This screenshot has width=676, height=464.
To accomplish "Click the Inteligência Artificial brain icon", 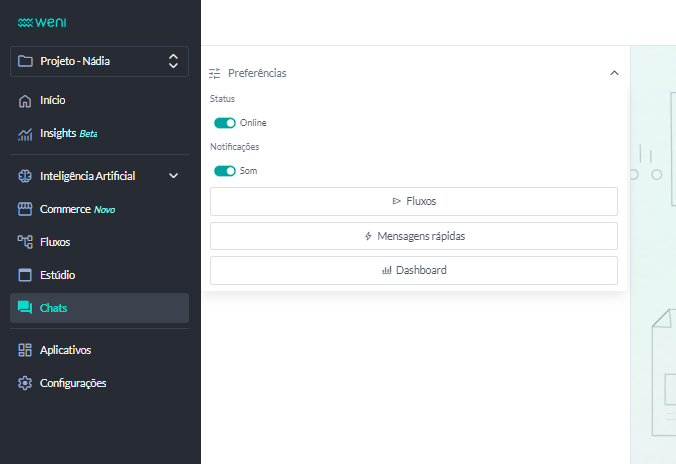I will (x=26, y=176).
